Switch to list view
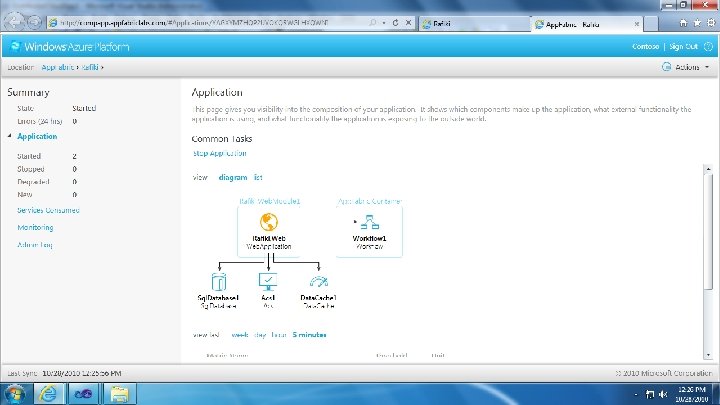The image size is (720, 405). coord(258,177)
